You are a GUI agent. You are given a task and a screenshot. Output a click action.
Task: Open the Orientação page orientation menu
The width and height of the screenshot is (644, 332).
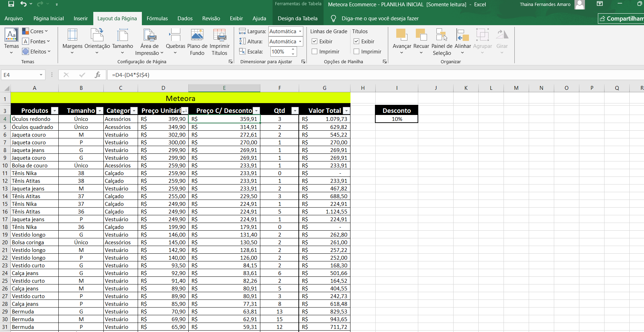point(97,41)
